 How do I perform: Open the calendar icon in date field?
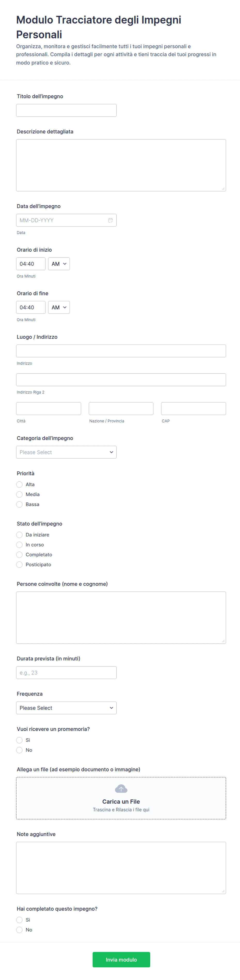[x=110, y=220]
